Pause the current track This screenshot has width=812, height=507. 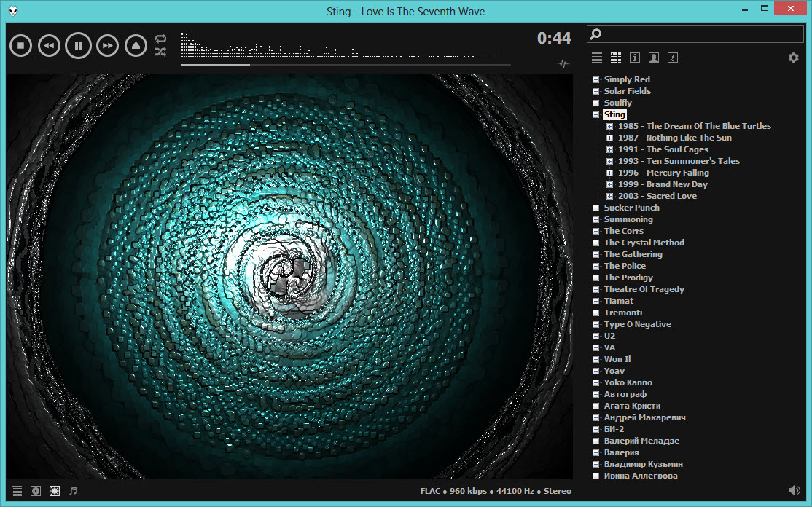pyautogui.click(x=78, y=46)
